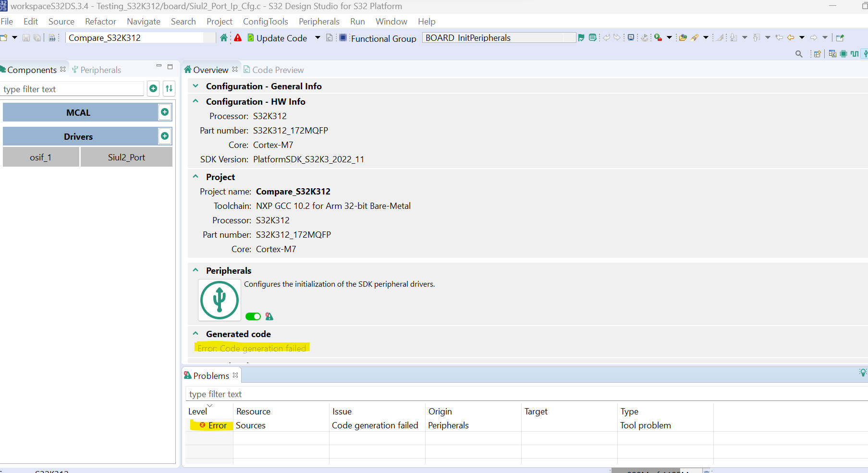Click the sort components icon in Components panel
The image size is (868, 473).
(169, 88)
